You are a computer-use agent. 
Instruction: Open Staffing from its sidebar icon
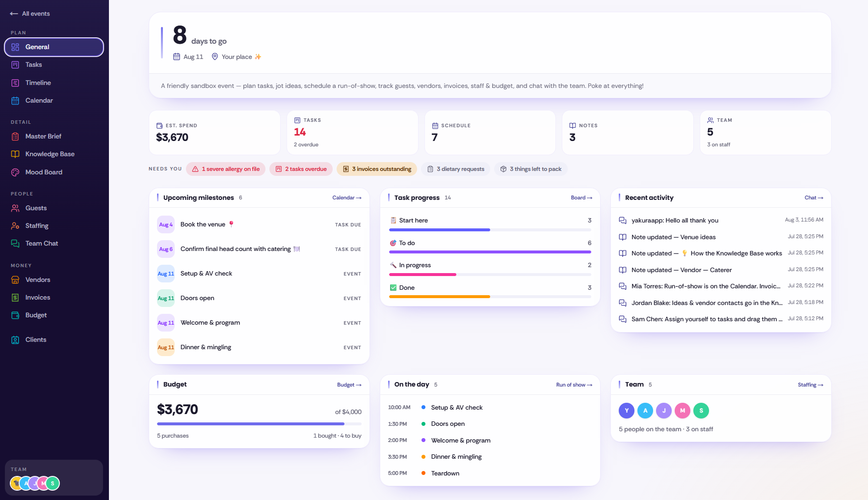pyautogui.click(x=15, y=226)
